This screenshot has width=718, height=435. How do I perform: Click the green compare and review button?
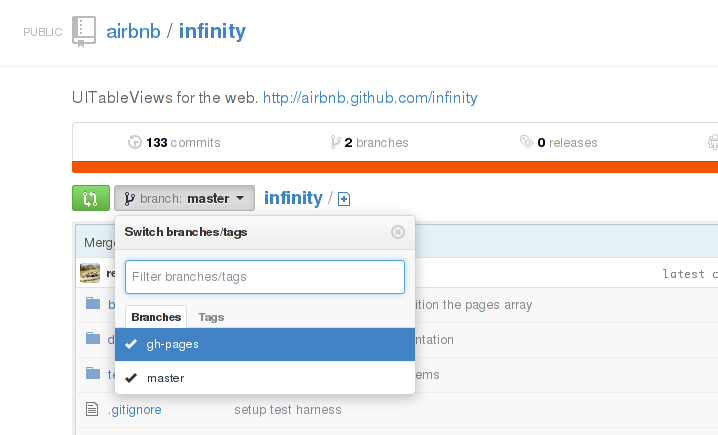point(91,198)
